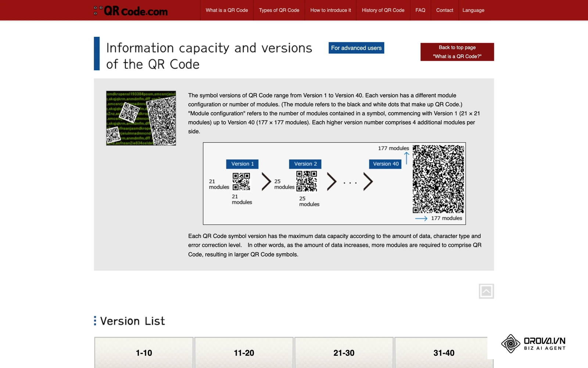The height and width of the screenshot is (368, 588).
Task: Click the large 177 modules QR code
Action: click(x=438, y=179)
